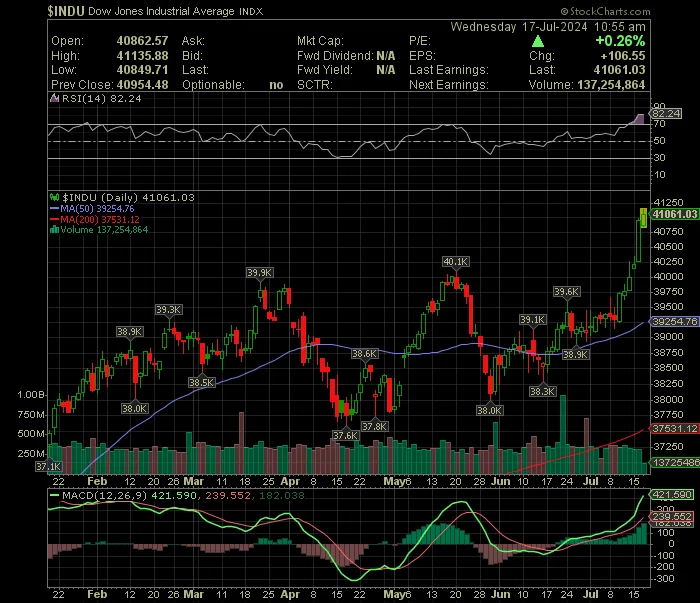This screenshot has width=700, height=603.
Task: Click the 421.590 tag on MACD right axis
Action: point(672,495)
